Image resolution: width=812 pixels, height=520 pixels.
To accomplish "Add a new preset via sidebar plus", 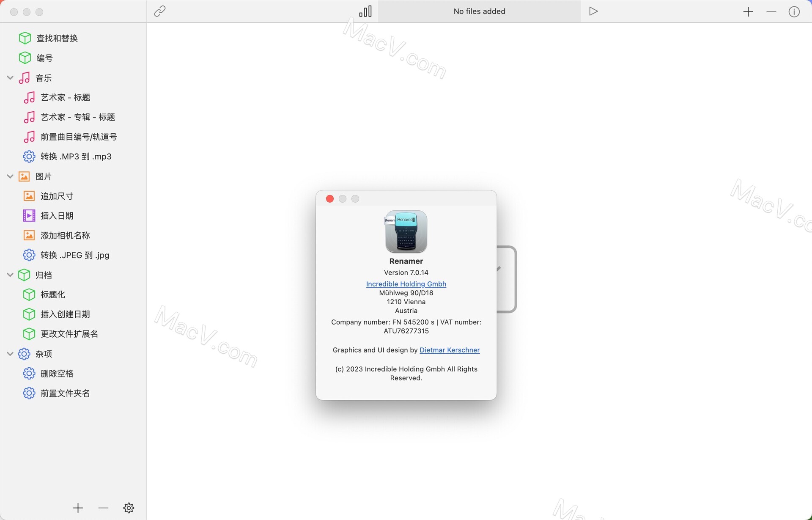I will [78, 508].
